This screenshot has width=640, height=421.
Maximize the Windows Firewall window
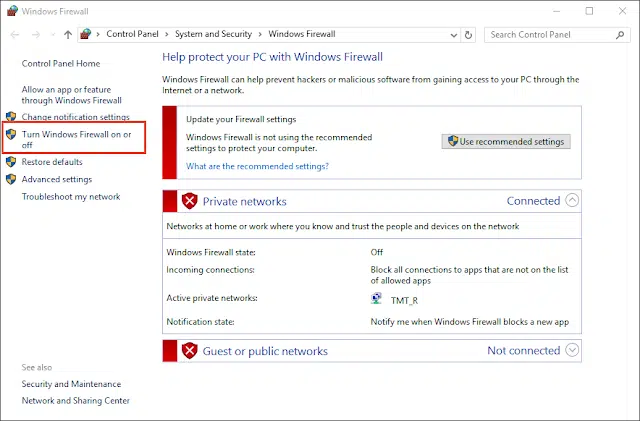[589, 11]
